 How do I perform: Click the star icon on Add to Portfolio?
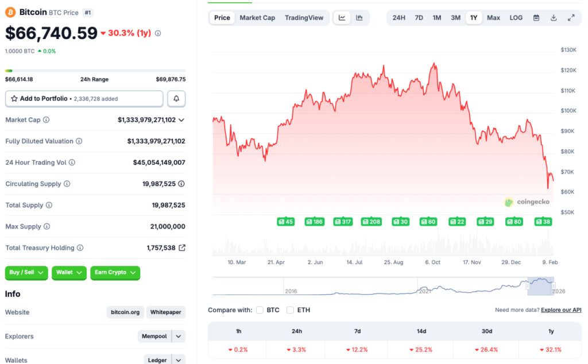click(13, 98)
